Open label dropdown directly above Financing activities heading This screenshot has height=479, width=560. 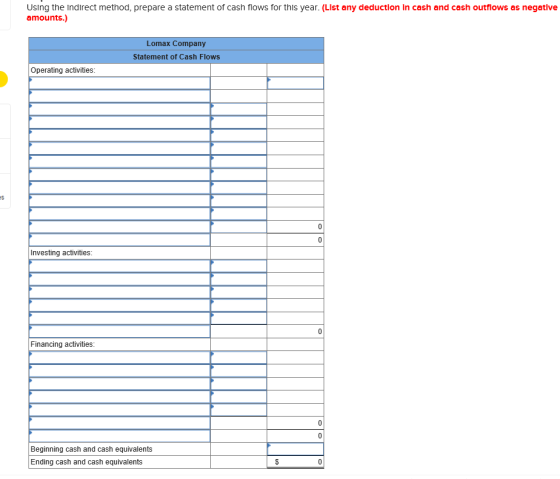pyautogui.click(x=120, y=331)
